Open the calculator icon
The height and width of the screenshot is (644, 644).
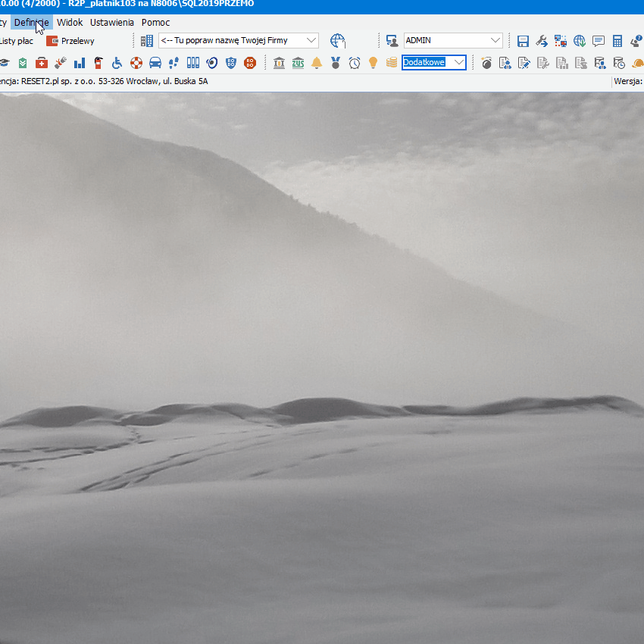coord(617,41)
